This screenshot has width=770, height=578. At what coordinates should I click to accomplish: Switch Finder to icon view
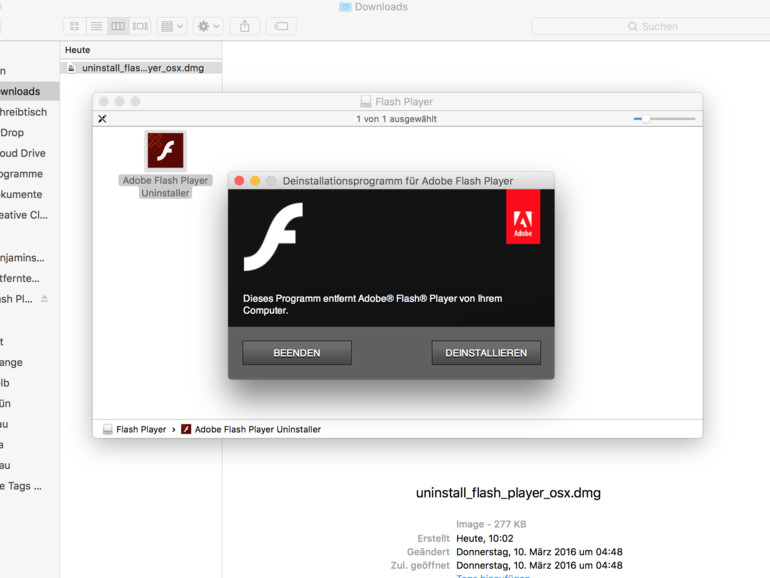pyautogui.click(x=75, y=26)
